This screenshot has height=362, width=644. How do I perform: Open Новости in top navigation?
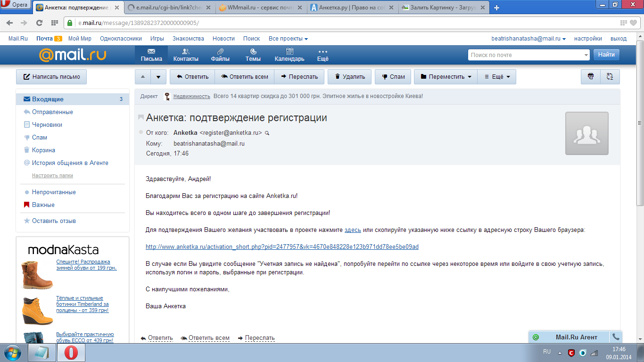223,39
